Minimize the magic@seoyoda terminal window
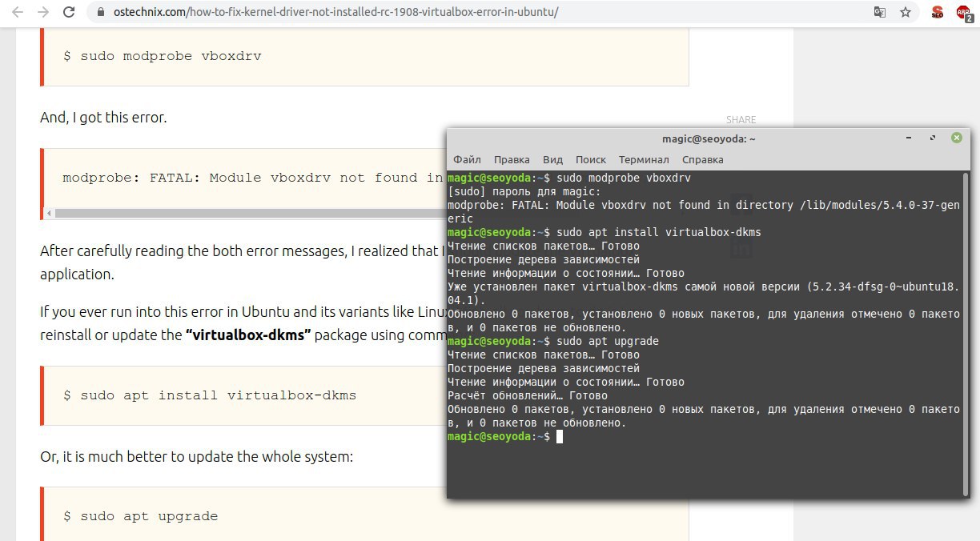The image size is (980, 541). (910, 138)
